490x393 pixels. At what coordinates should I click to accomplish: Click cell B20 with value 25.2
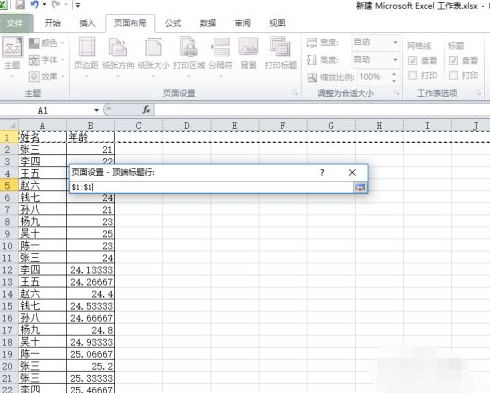(91, 366)
